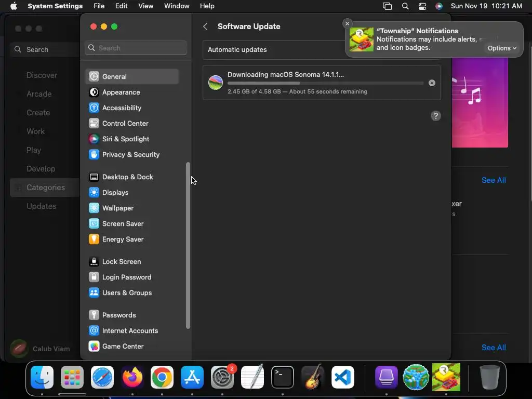Viewport: 532px width, 399px height.
Task: Open Terminal from the Dock
Action: coord(282,377)
